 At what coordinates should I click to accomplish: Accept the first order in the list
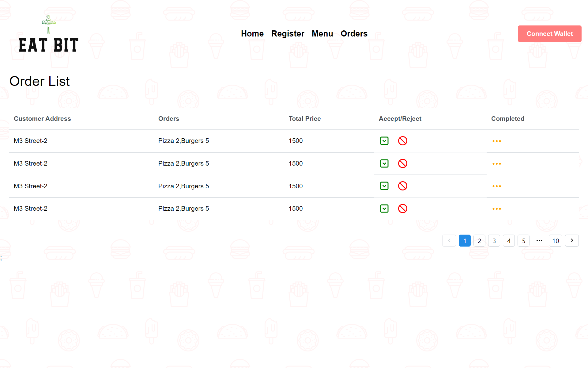[x=384, y=141]
